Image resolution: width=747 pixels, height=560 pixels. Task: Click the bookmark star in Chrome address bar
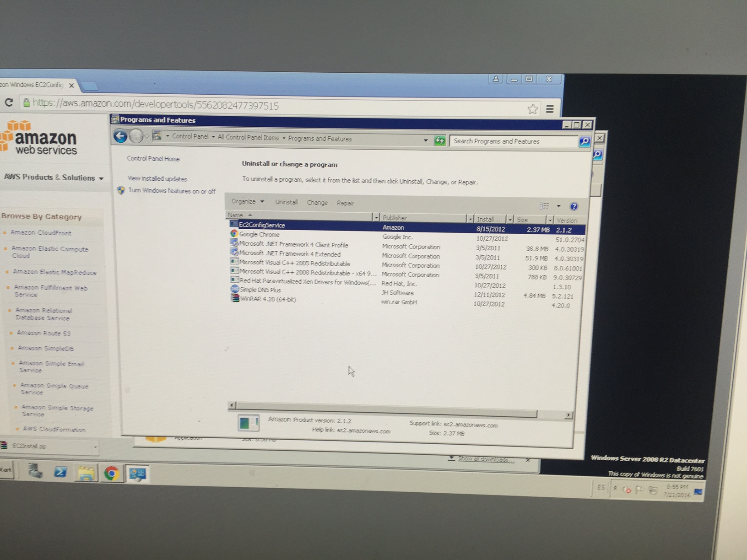tap(532, 109)
